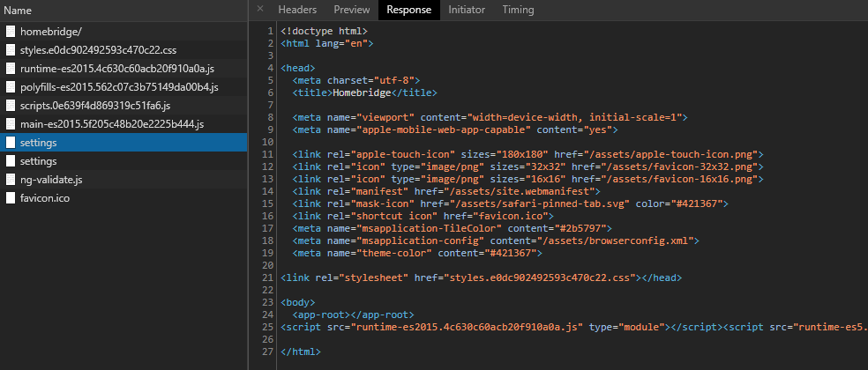Image resolution: width=868 pixels, height=370 pixels.
Task: Click line number 27 in the gutter
Action: (266, 351)
